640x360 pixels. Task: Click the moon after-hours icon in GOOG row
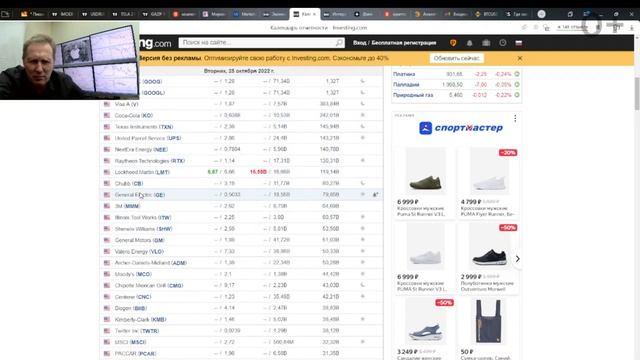[x=362, y=81]
